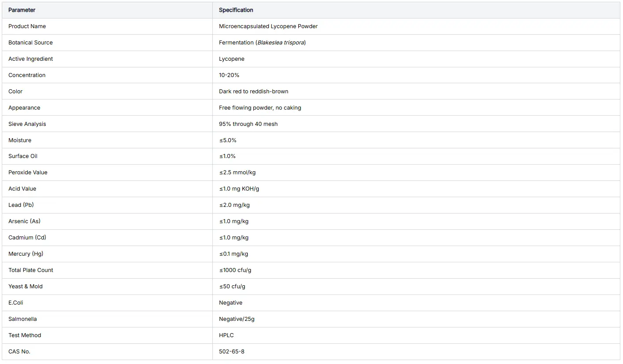The height and width of the screenshot is (364, 623).
Task: Click the Salmonella Negative/25g cell
Action: coord(416,319)
